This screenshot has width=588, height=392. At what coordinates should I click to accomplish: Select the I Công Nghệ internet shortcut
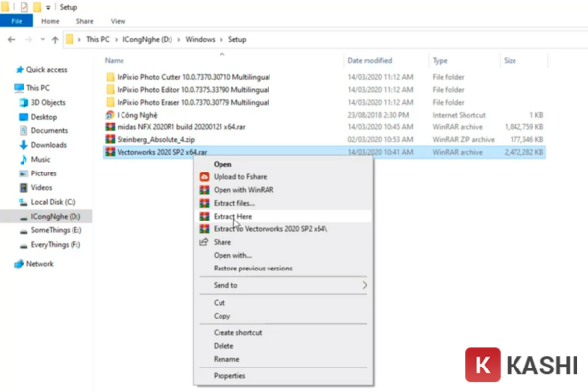(137, 115)
